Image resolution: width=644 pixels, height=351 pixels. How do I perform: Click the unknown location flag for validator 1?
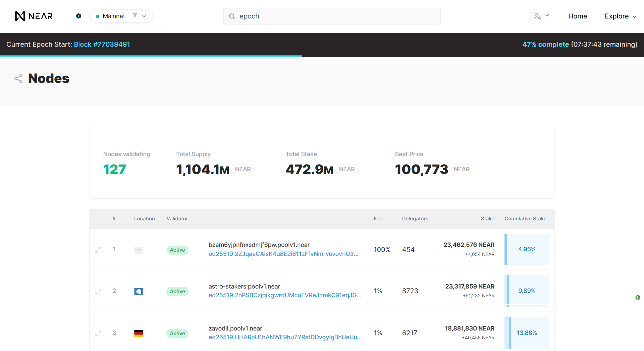139,251
